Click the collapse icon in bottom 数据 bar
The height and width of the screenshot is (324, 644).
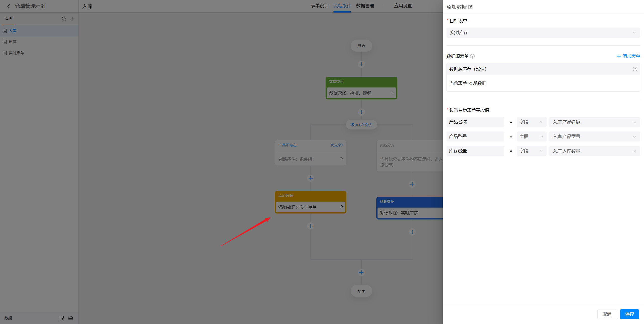pos(71,318)
